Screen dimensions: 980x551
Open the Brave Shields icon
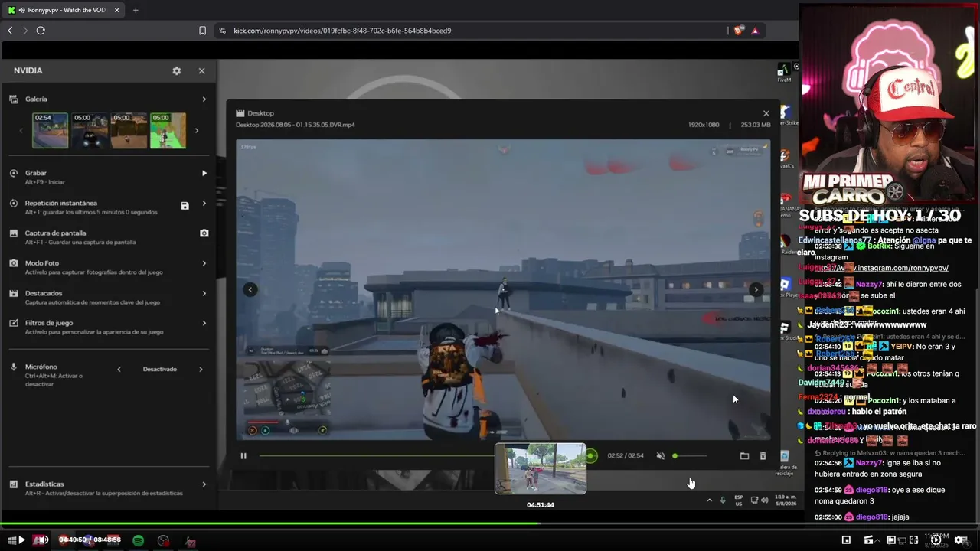(x=738, y=31)
